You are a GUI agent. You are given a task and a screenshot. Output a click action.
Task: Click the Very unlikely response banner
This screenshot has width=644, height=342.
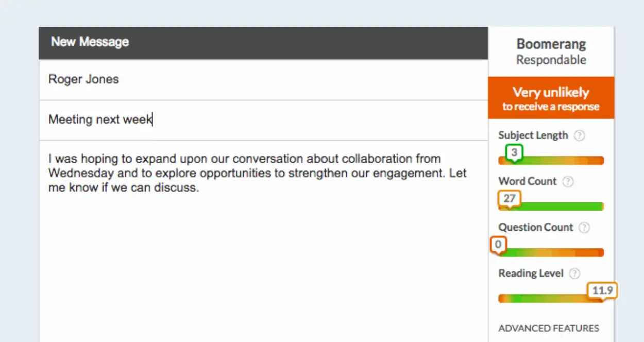click(551, 98)
